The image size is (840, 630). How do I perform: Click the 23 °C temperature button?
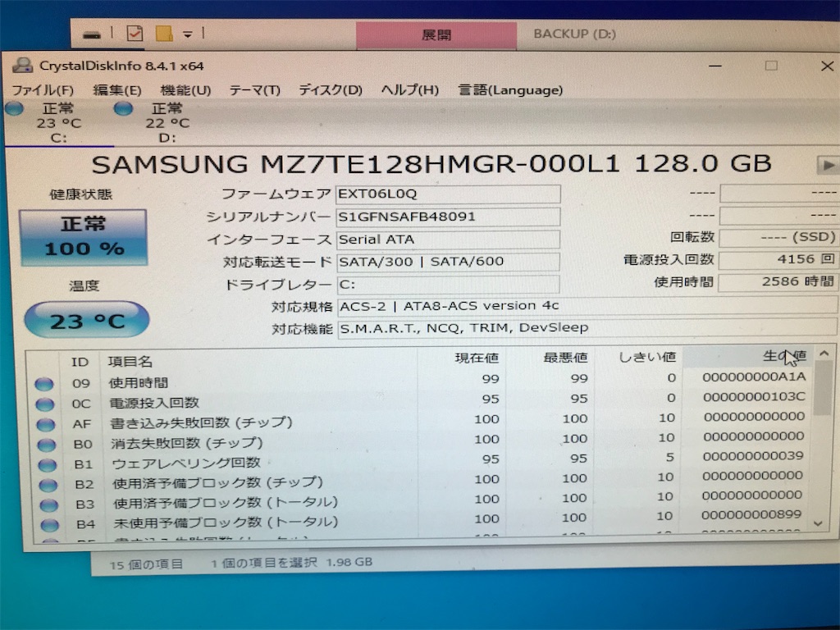(87, 320)
